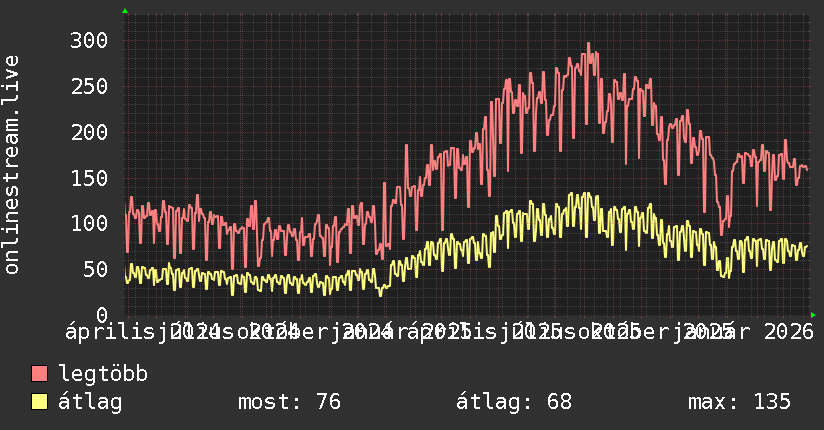This screenshot has width=824, height=430.
Task: Click the 2026 x-axis label
Action: click(x=789, y=332)
